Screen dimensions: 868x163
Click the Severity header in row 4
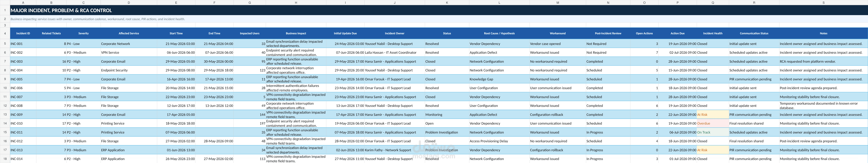coord(84,33)
